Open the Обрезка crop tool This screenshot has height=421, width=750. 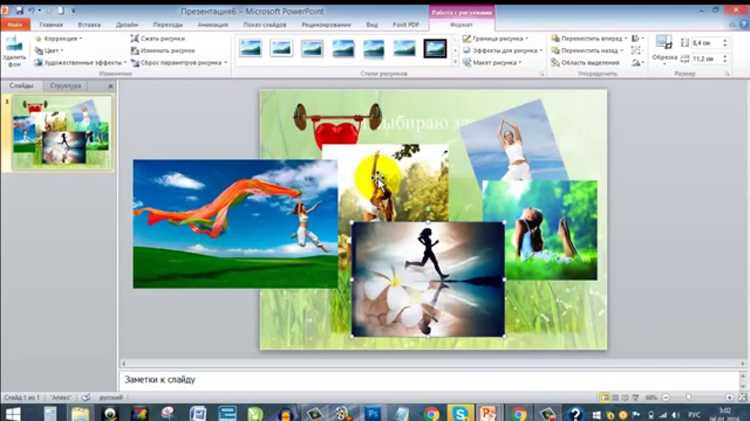pos(664,51)
